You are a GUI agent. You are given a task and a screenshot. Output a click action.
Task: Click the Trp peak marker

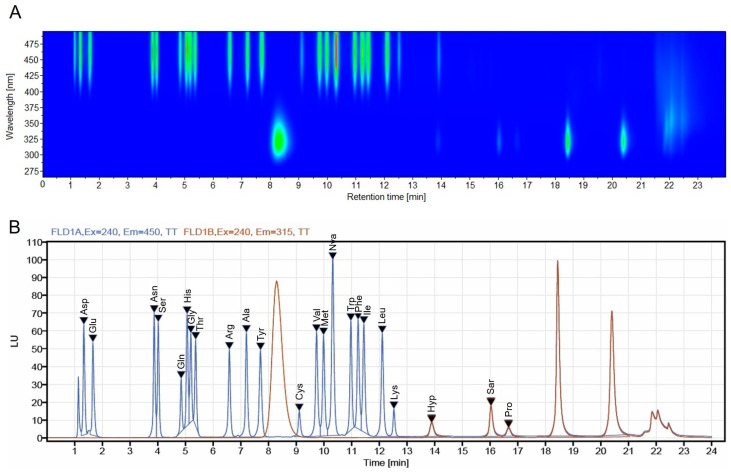[351, 316]
